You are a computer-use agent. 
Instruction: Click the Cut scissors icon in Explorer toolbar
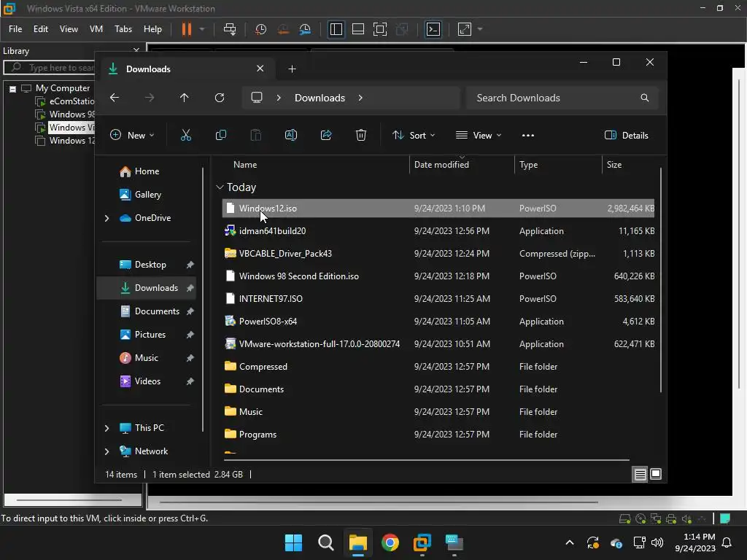coord(186,135)
